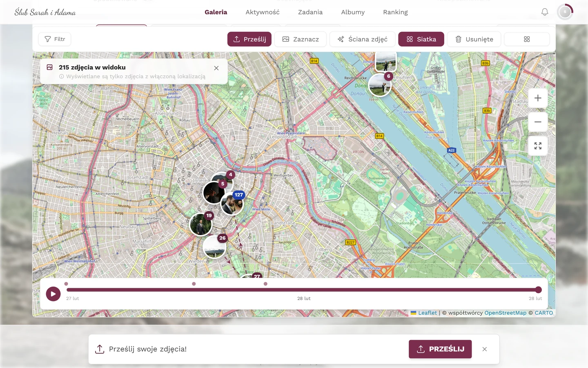The width and height of the screenshot is (588, 368).
Task: Open the notifications bell
Action: (x=545, y=12)
